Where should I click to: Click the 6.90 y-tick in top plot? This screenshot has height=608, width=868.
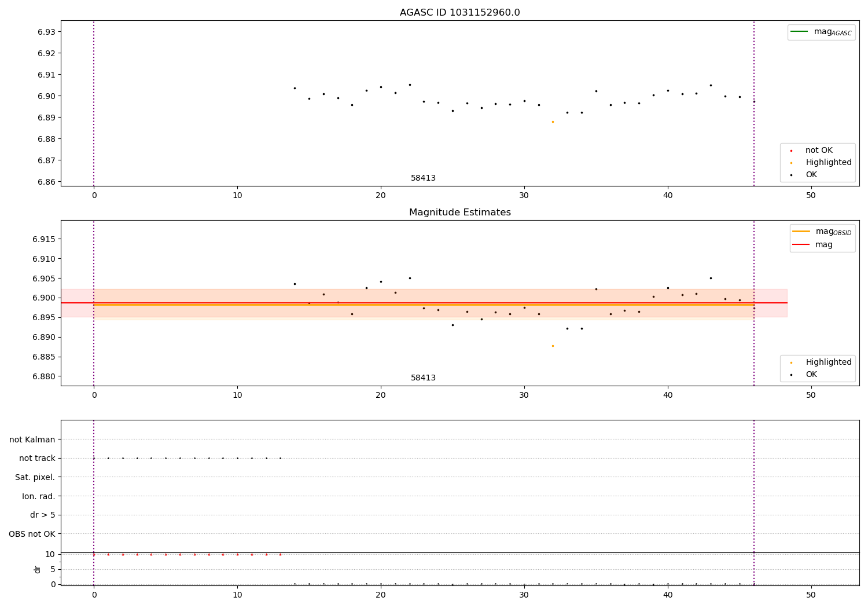pos(46,96)
